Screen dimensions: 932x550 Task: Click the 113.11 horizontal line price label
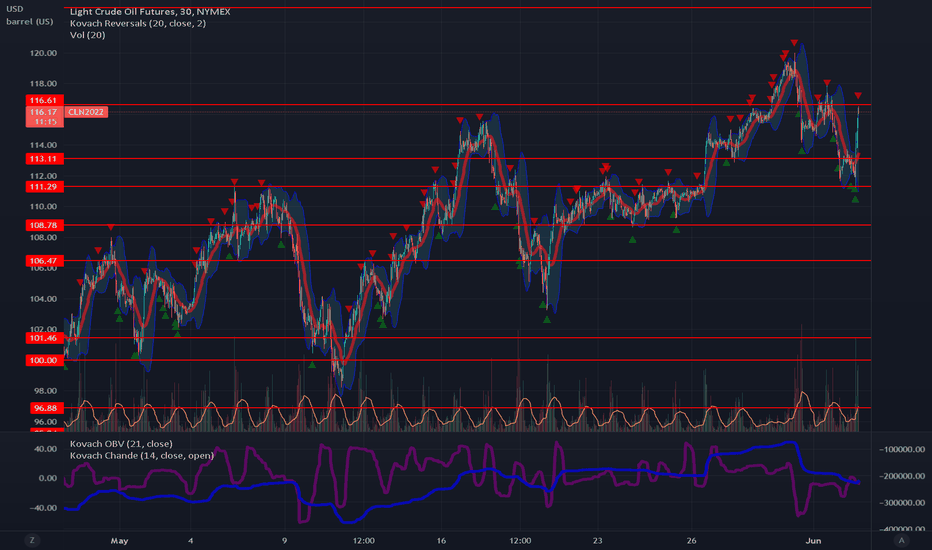pos(45,159)
